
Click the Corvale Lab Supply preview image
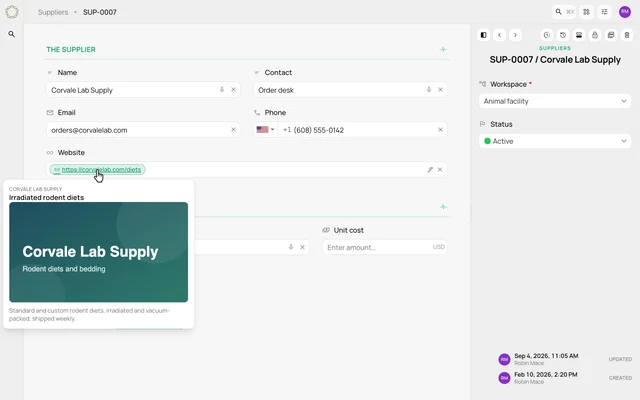98,252
